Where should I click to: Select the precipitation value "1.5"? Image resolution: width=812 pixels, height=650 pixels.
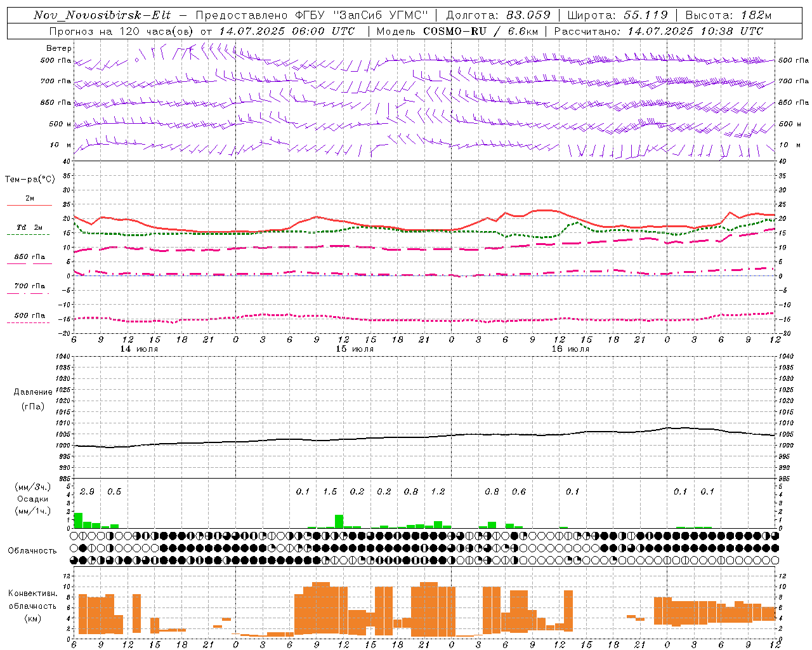pos(330,492)
